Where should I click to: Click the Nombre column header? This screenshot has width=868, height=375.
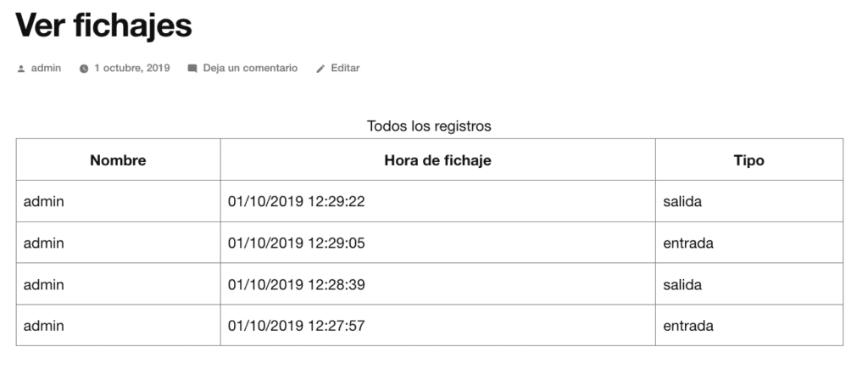pos(118,160)
